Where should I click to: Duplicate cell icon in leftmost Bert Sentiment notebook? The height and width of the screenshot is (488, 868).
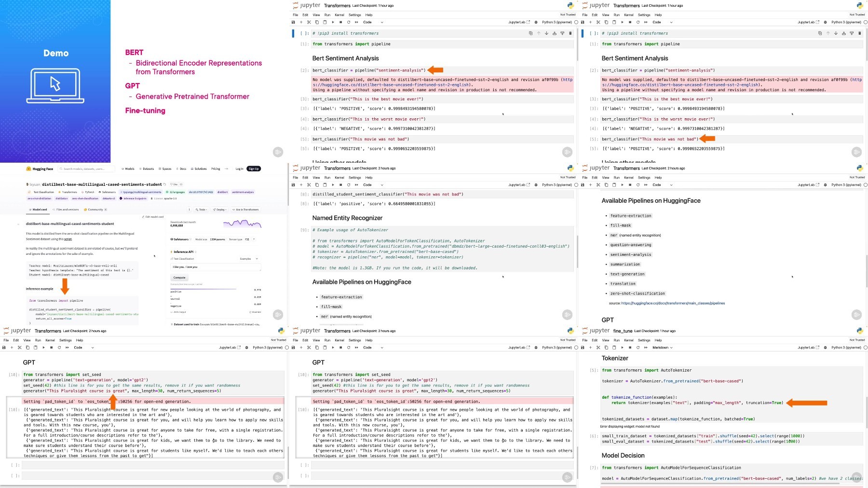[x=530, y=33]
